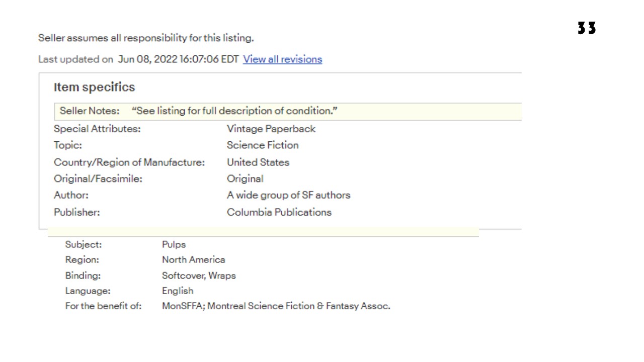Click the Seller Notes condition text
Screen dimensions: 644x362
coord(234,111)
